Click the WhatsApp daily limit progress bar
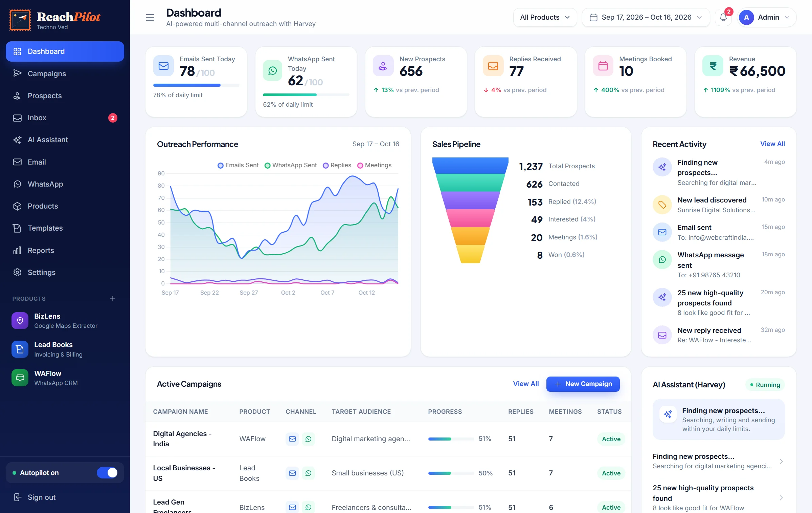812x513 pixels. pyautogui.click(x=306, y=95)
